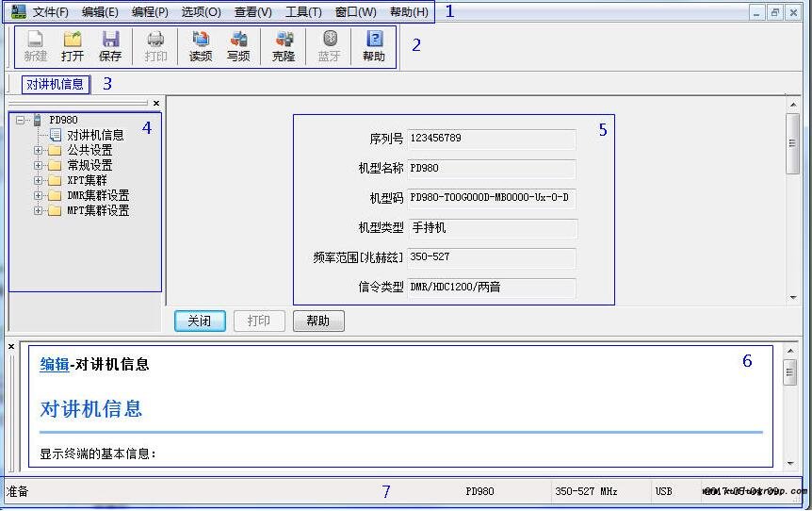Viewport: 812px width, 511px height.
Task: Open the 编辑(E) menu
Action: coord(100,12)
